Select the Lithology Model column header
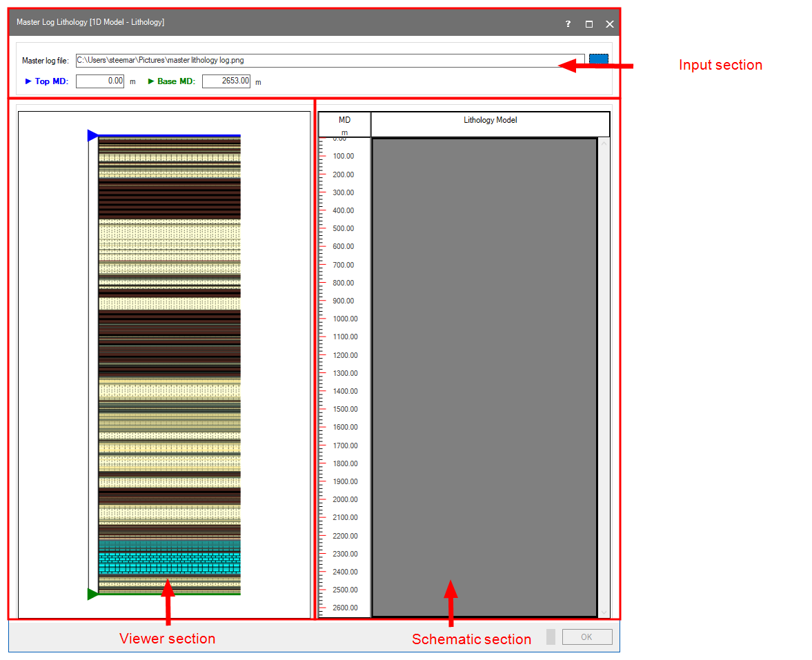The width and height of the screenshot is (812, 660). [490, 124]
